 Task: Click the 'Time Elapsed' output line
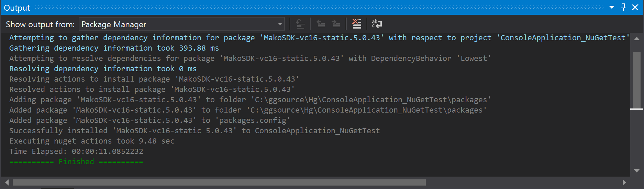76,151
